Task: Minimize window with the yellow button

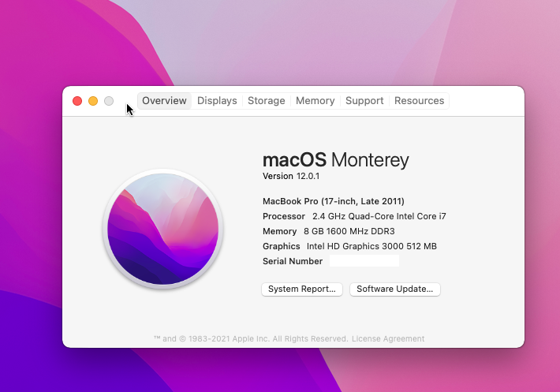Action: click(x=93, y=101)
